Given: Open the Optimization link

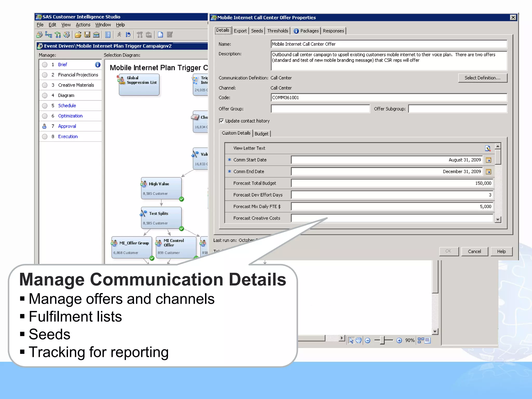Looking at the screenshot, I should pos(70,116).
